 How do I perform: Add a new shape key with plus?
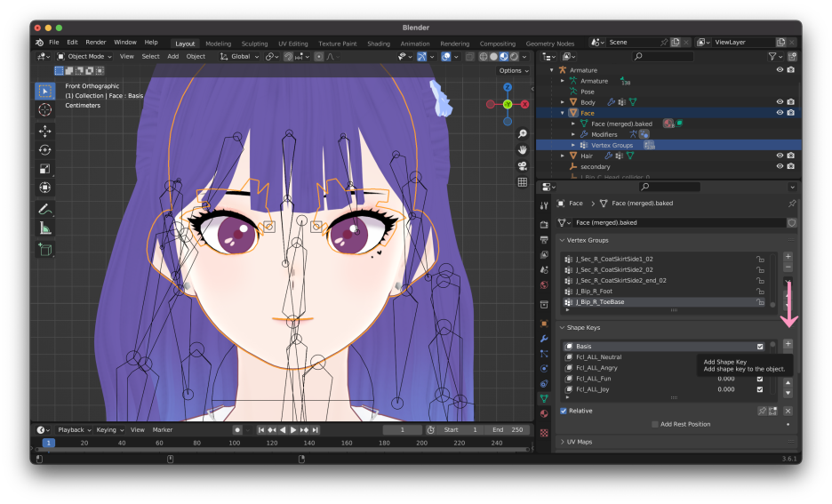point(788,344)
